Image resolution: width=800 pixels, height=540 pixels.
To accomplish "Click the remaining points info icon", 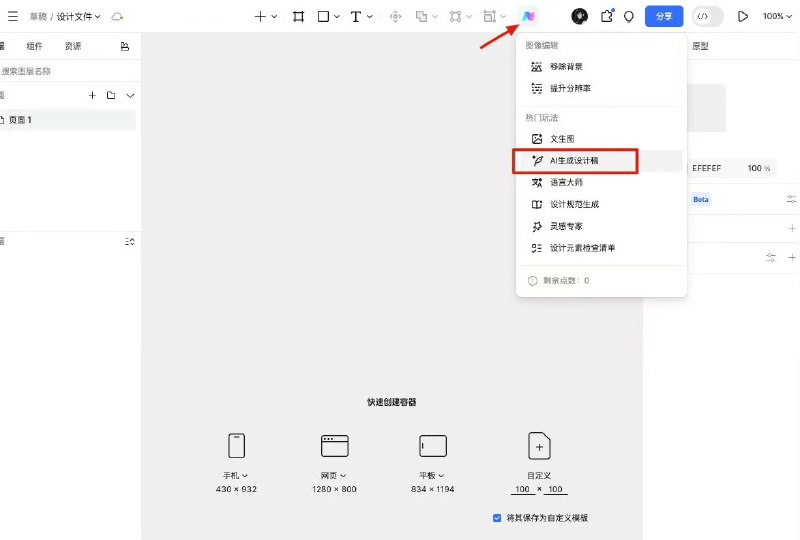I will (x=533, y=281).
